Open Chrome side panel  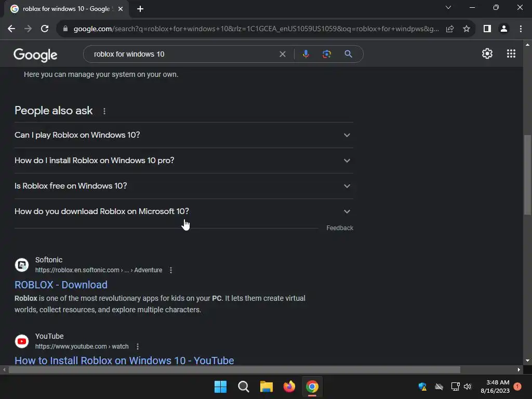[x=487, y=29]
